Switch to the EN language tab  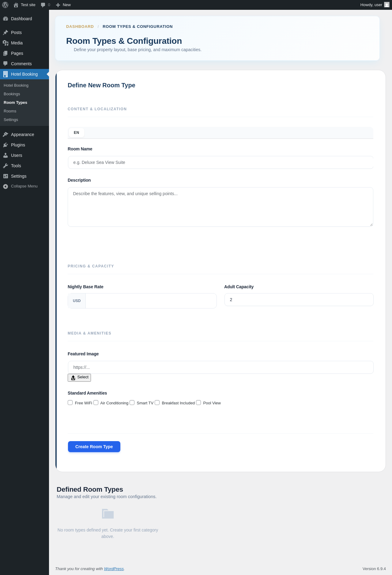pyautogui.click(x=77, y=133)
